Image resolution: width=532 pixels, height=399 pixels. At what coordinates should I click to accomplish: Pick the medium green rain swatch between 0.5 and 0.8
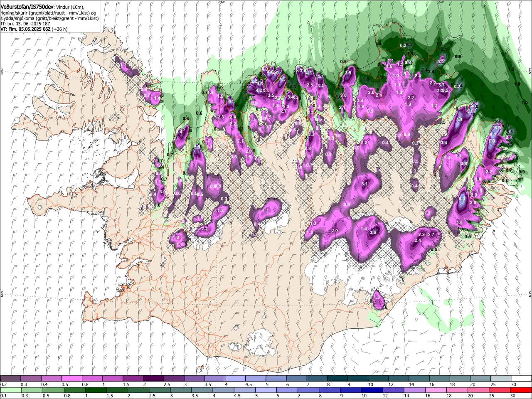point(53,390)
